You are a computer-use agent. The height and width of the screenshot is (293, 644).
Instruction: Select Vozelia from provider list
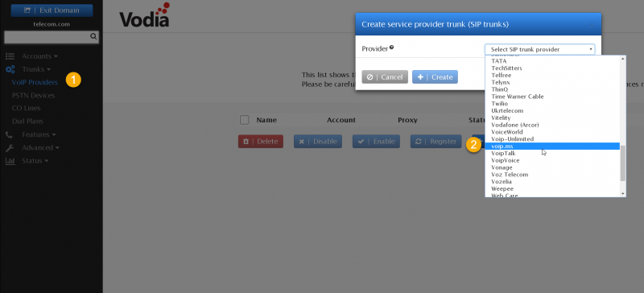tap(552, 182)
